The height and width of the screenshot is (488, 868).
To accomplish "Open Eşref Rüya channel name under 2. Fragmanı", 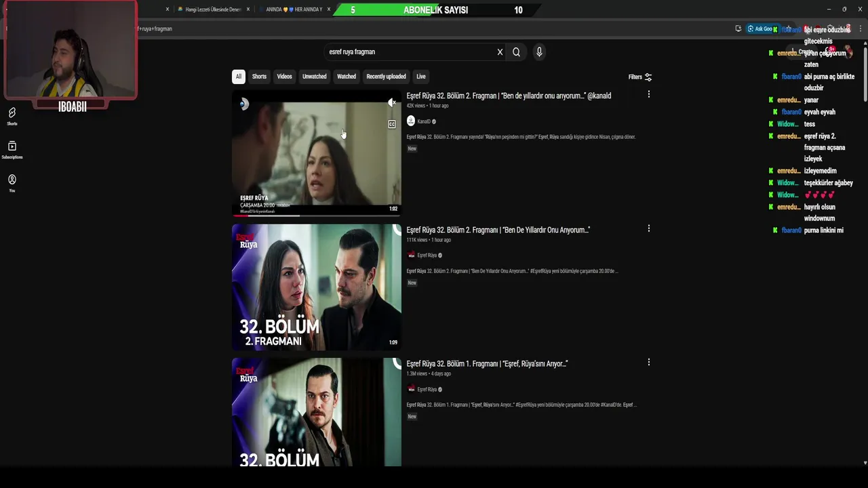I will pyautogui.click(x=427, y=256).
